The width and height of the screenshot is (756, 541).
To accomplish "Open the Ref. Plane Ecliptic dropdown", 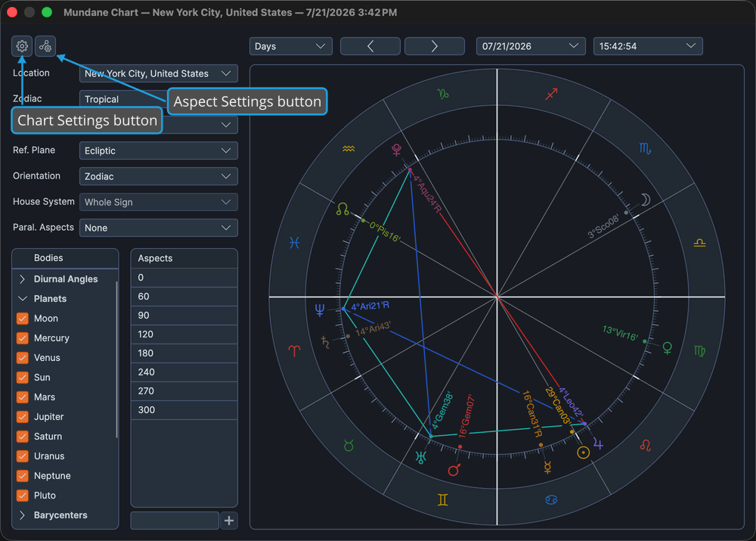I will (x=158, y=151).
